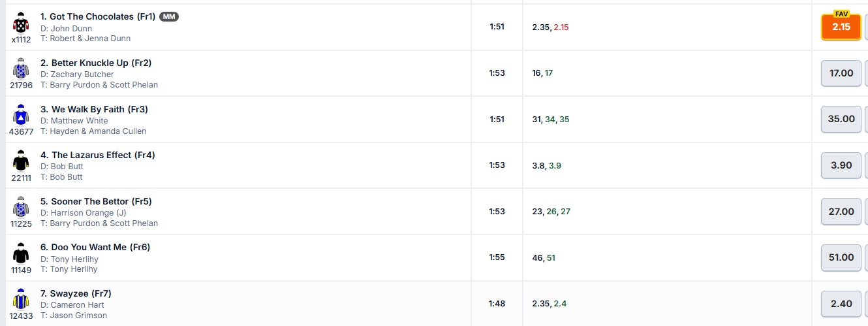Click the silks icon for Got The Chocolates
The width and height of the screenshot is (868, 326).
(x=21, y=23)
